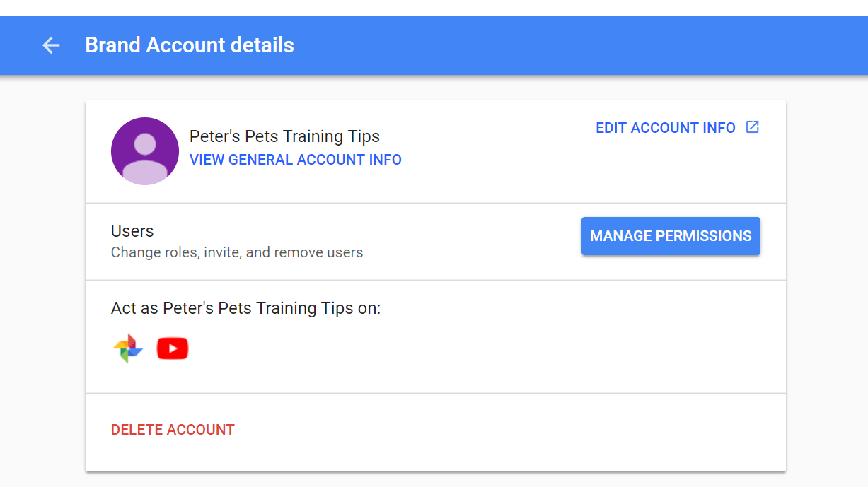Open the YouTube play button logo

click(x=173, y=348)
